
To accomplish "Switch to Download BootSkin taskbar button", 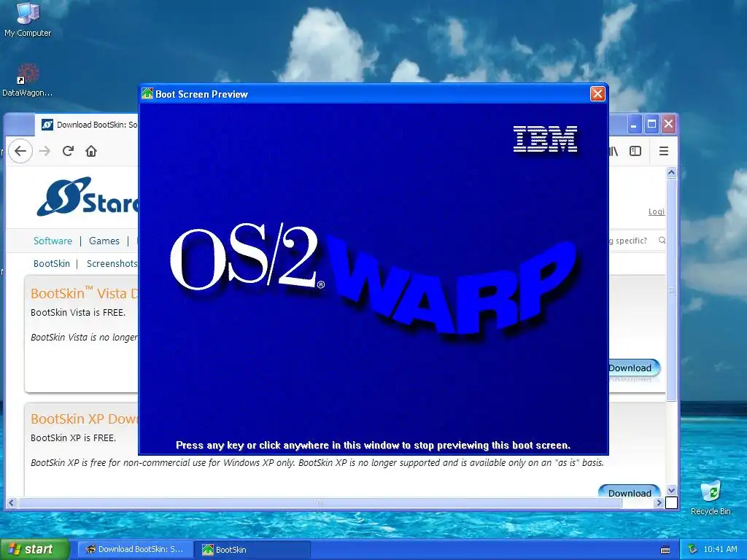I will point(135,550).
